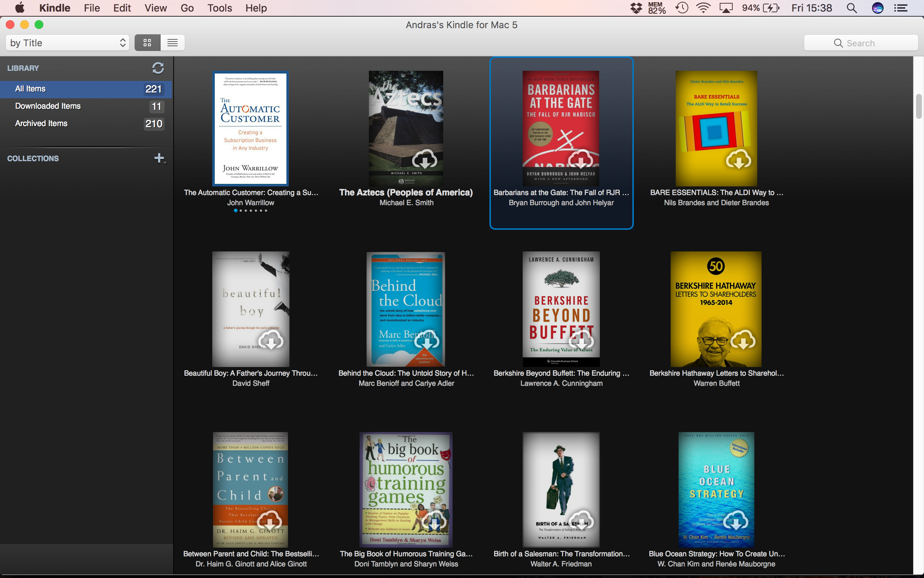This screenshot has height=578, width=924.
Task: Select the Berkshire Beyond Buffett cover
Action: (x=561, y=309)
